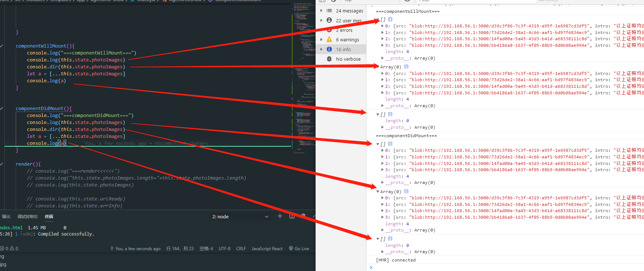The width and height of the screenshot is (644, 271).
Task: Switch to the 终端 terminal tab
Action: click(49, 217)
